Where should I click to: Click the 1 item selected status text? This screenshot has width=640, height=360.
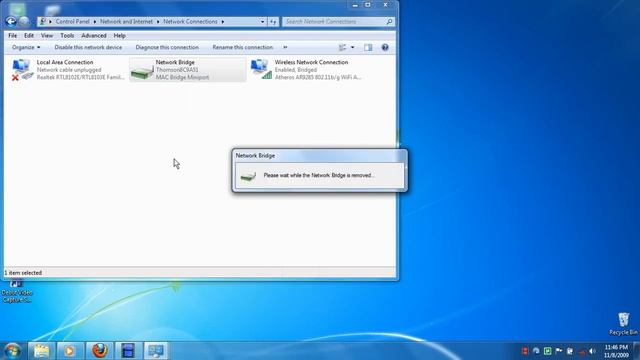[23, 273]
